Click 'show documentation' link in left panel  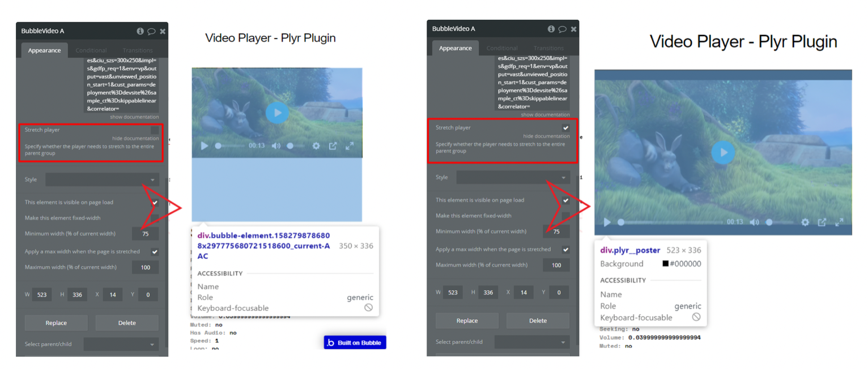coord(134,117)
